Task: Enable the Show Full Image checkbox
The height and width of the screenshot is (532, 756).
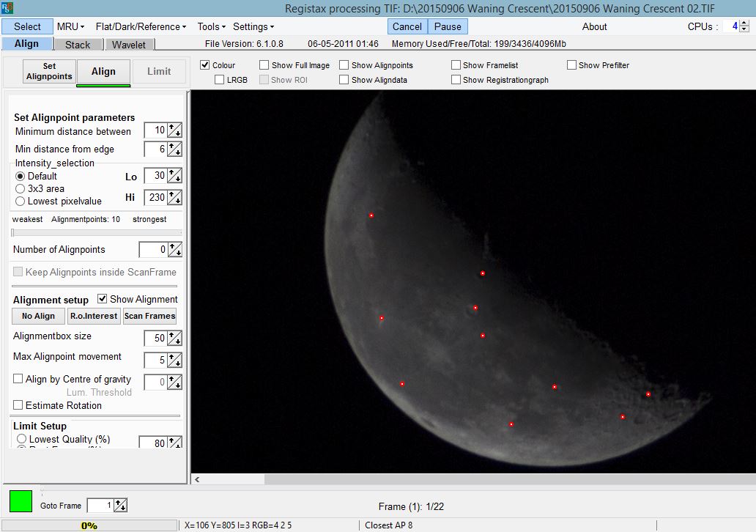Action: (x=264, y=64)
